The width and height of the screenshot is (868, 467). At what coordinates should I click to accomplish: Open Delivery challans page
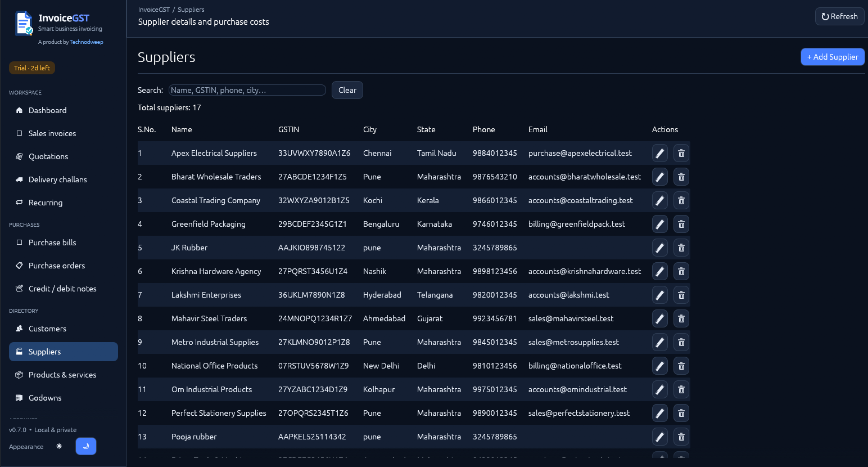(64, 179)
